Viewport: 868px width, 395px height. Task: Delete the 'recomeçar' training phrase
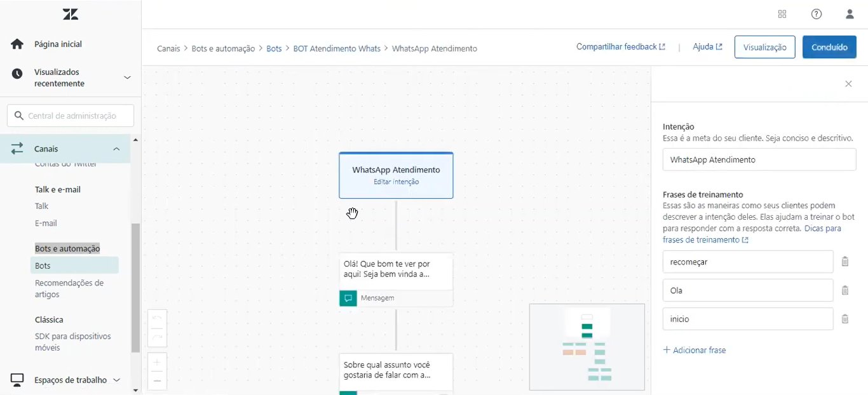[845, 261]
